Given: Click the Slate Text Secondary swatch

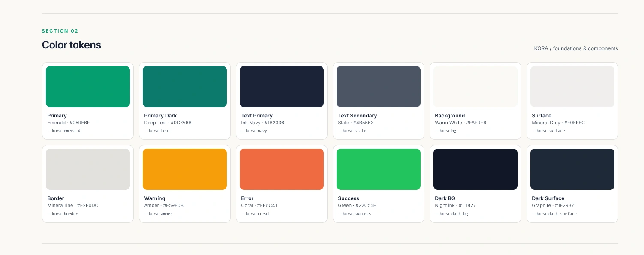Looking at the screenshot, I should (x=379, y=87).
